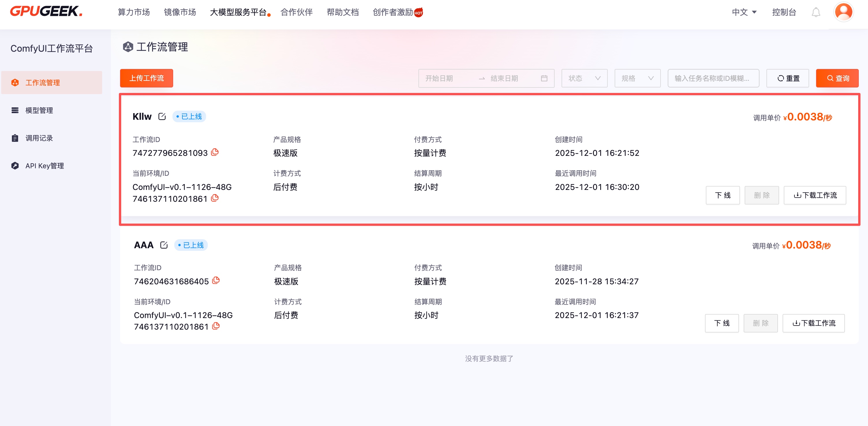The image size is (868, 426).
Task: Click the edit icon next to AAA
Action: (x=164, y=245)
